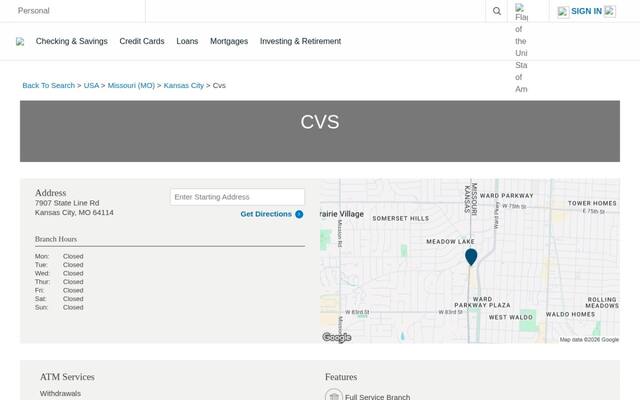
Task: Click the broken logo image beside Checking & Savings
Action: coord(20,42)
